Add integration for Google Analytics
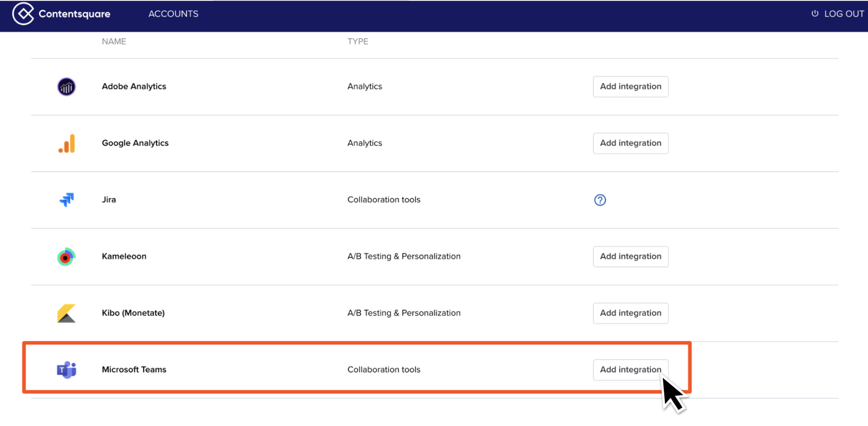The height and width of the screenshot is (426, 868). (631, 143)
